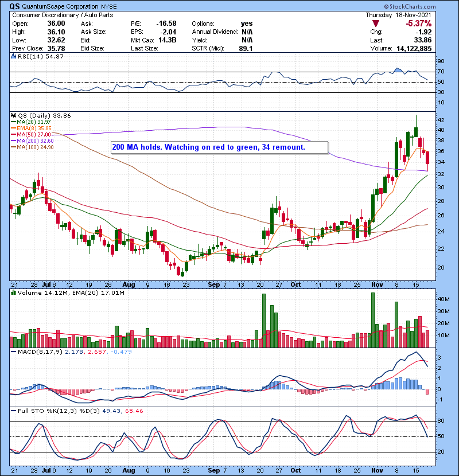Click the -1 label on the MACD axis
The height and width of the screenshot is (476, 459).
click(440, 400)
